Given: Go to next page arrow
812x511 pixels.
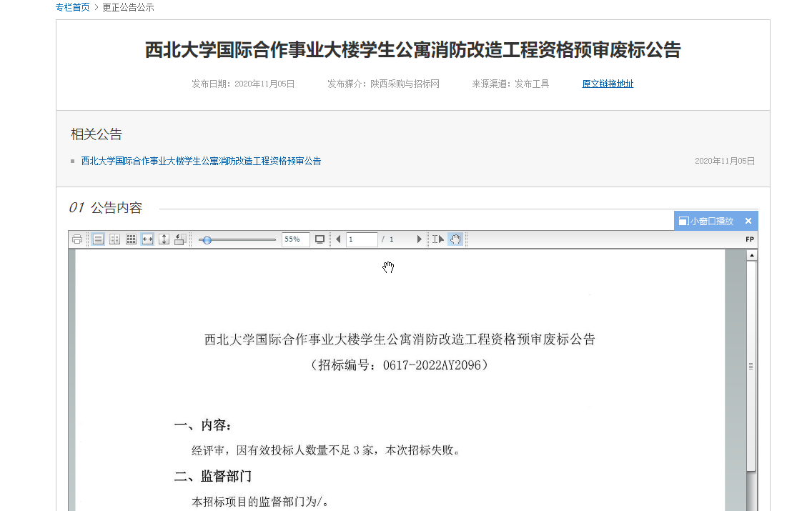Looking at the screenshot, I should (420, 239).
